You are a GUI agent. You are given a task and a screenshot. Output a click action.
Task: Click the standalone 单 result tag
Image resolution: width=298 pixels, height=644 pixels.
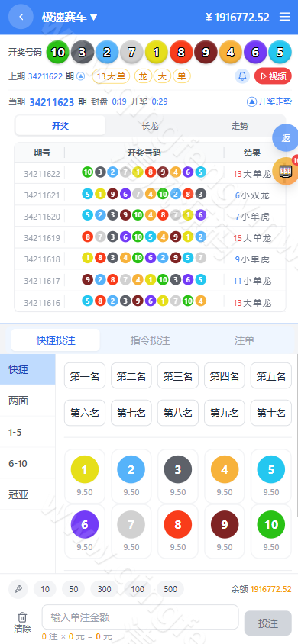click(182, 76)
